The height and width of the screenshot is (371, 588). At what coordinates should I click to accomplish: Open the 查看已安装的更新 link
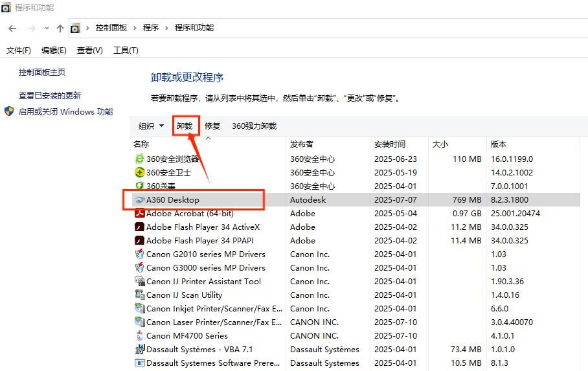pyautogui.click(x=50, y=96)
